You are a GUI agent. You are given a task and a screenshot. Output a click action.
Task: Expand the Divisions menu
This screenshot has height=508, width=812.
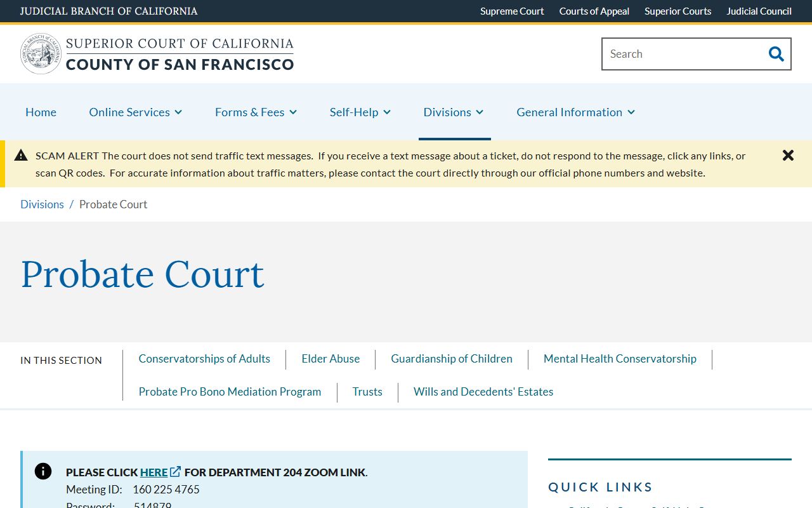(454, 112)
